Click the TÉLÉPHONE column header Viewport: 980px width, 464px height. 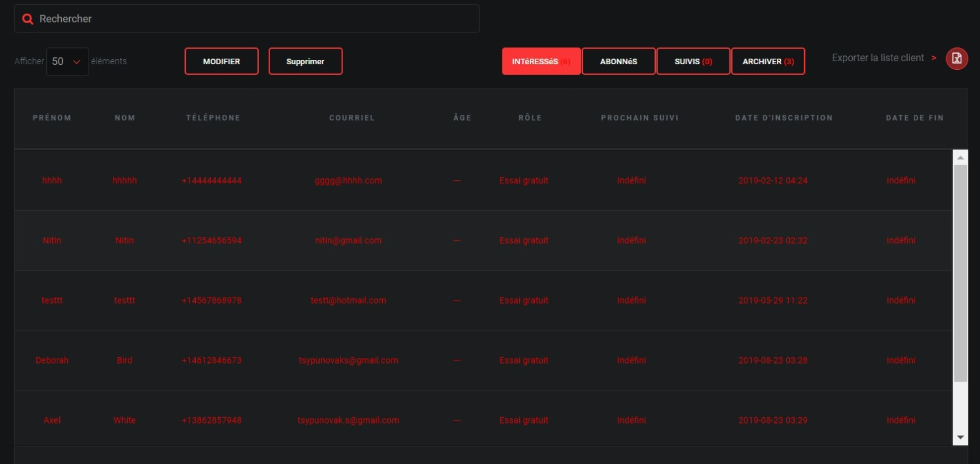(213, 118)
